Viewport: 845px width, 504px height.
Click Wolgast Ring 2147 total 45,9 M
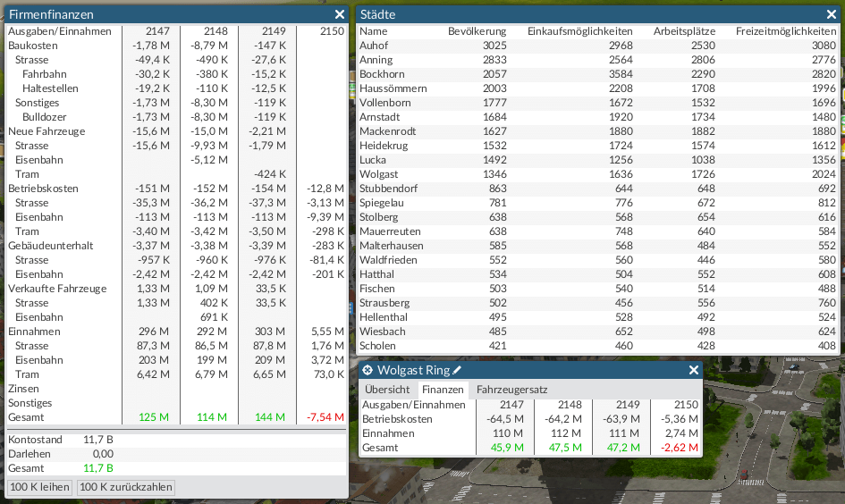tap(507, 448)
